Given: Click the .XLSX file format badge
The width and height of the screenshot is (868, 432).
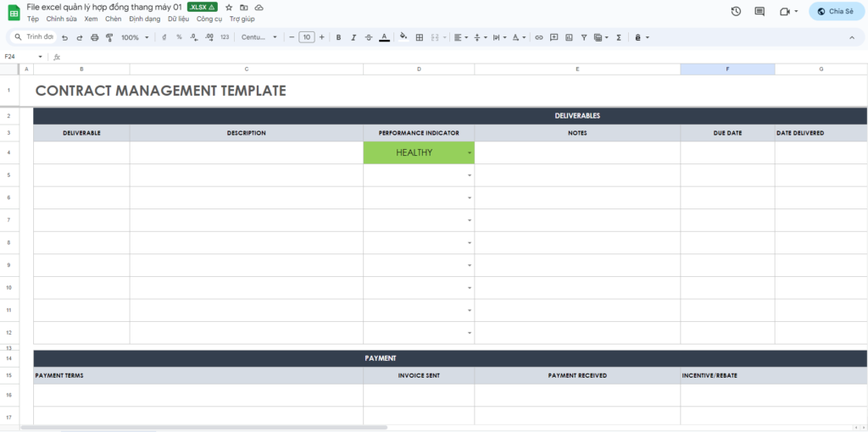Looking at the screenshot, I should click(202, 7).
